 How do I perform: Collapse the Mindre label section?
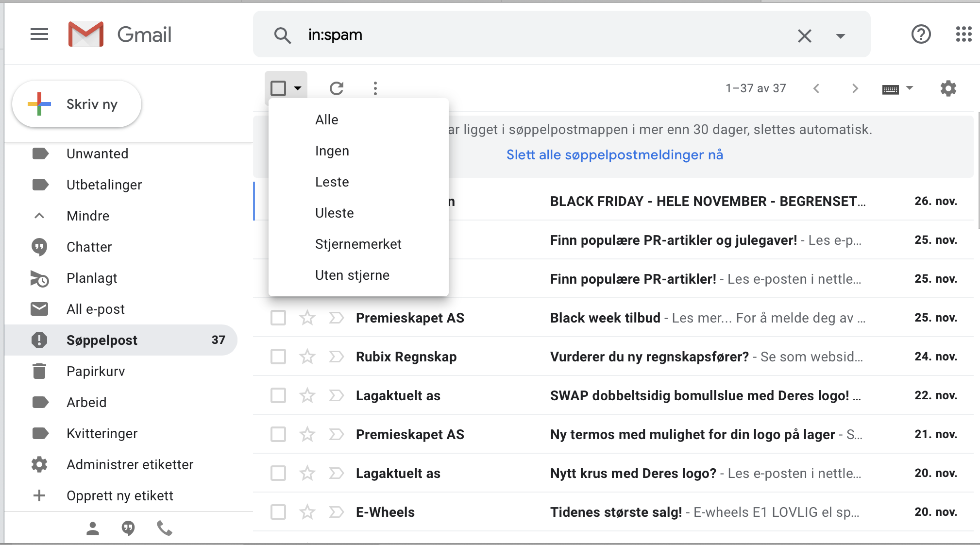(88, 216)
